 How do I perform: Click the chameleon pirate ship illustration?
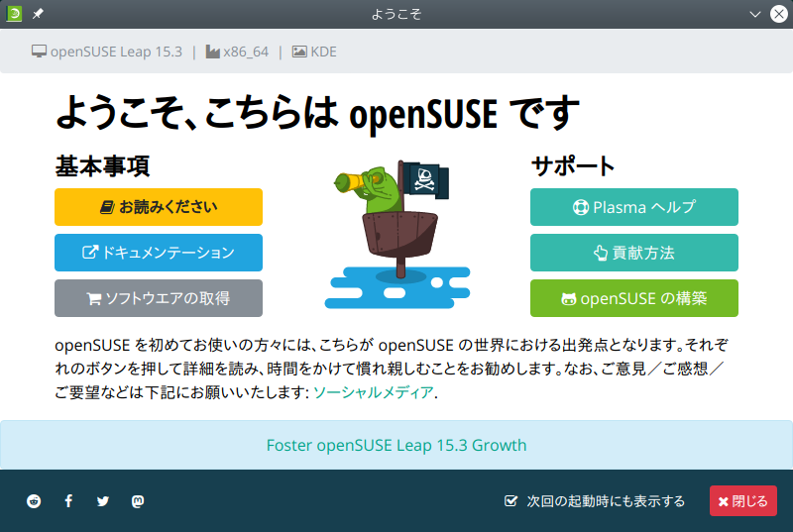point(397,235)
